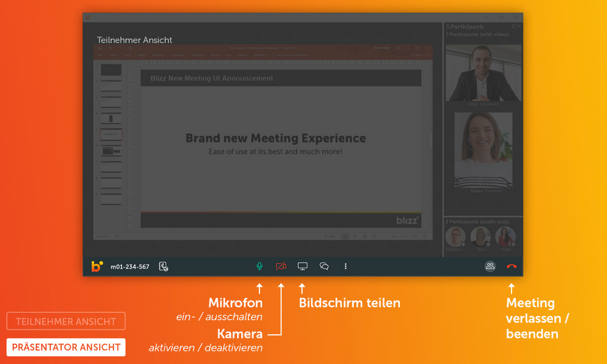Select slide 4 thumbnail in PowerPoint
This screenshot has height=364, width=607.
pyautogui.click(x=111, y=118)
